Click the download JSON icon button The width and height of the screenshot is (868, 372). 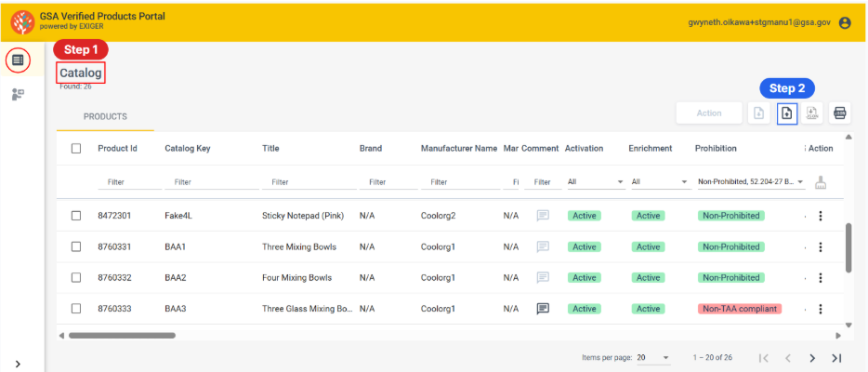click(812, 113)
